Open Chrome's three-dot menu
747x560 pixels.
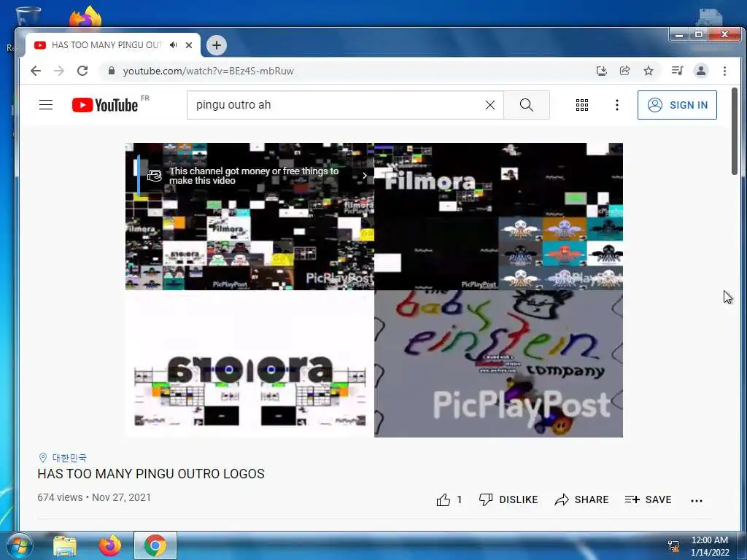[x=724, y=71]
